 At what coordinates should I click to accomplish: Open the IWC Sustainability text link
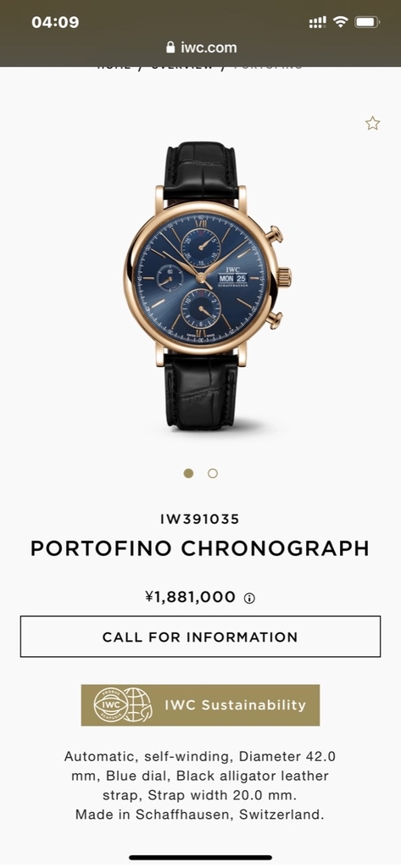pyautogui.click(x=235, y=704)
